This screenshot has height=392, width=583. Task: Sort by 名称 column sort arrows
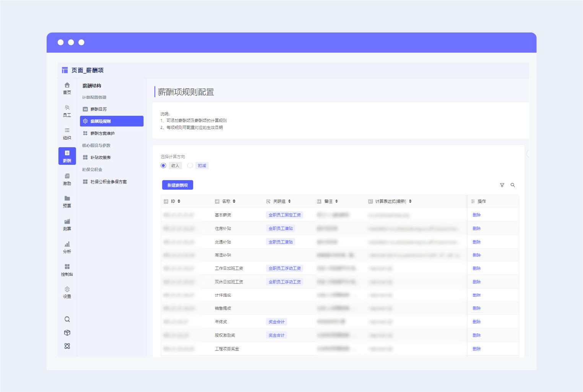pos(234,201)
